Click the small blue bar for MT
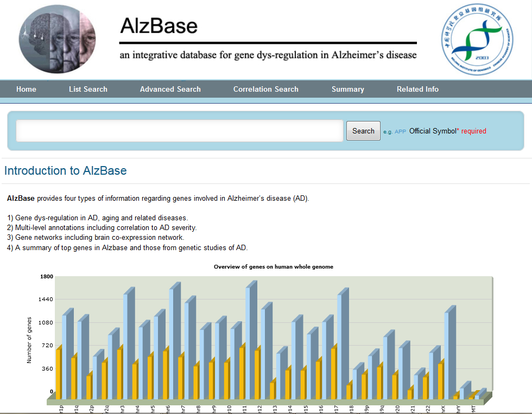532x414 pixels. (478, 396)
